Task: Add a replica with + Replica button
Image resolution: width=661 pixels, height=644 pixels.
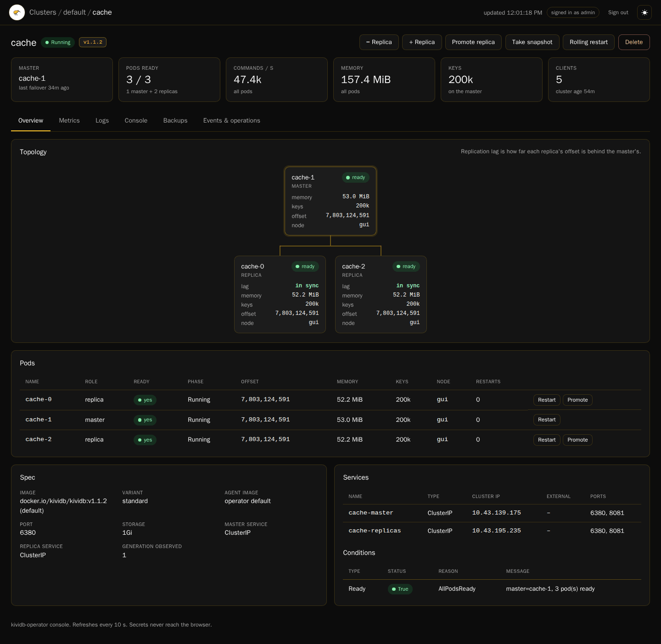Action: tap(422, 42)
